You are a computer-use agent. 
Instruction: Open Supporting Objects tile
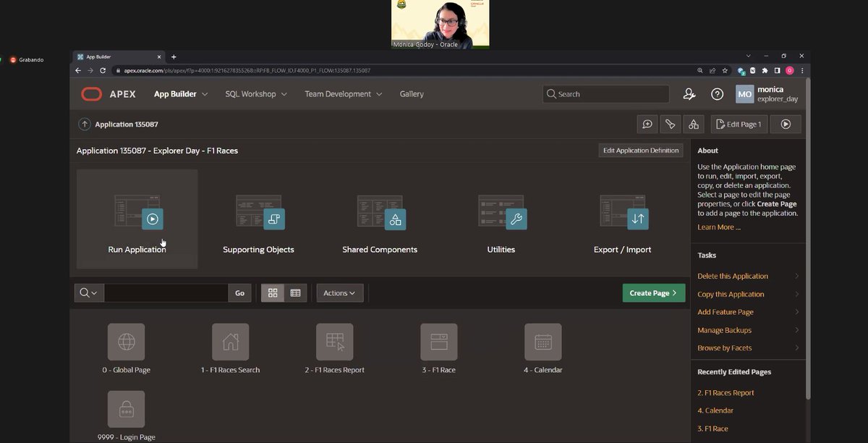pyautogui.click(x=258, y=219)
